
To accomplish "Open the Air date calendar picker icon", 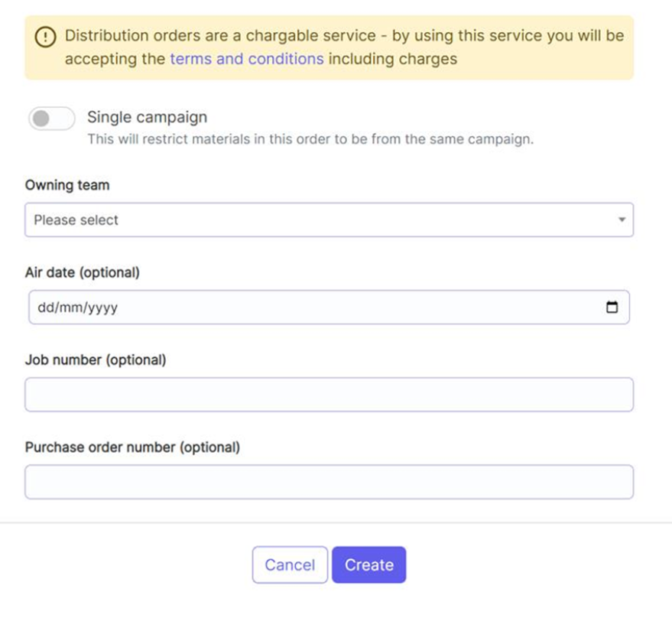I will [x=612, y=307].
